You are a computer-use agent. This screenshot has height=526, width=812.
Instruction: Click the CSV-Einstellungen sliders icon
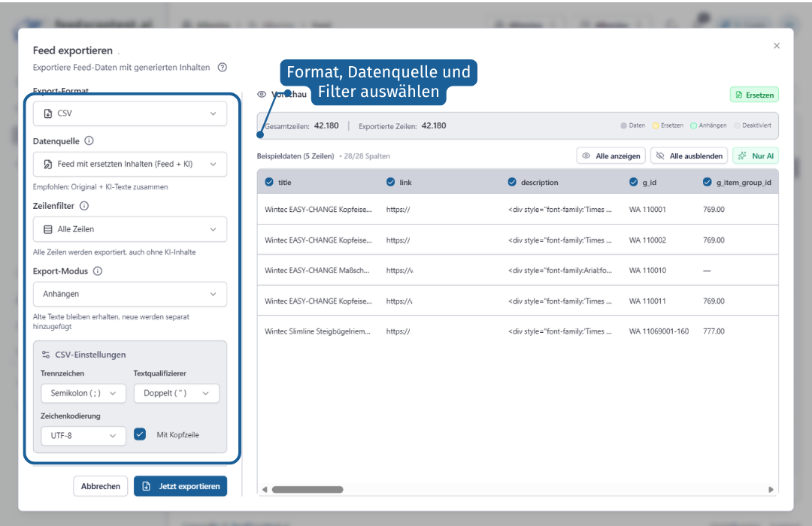[46, 355]
